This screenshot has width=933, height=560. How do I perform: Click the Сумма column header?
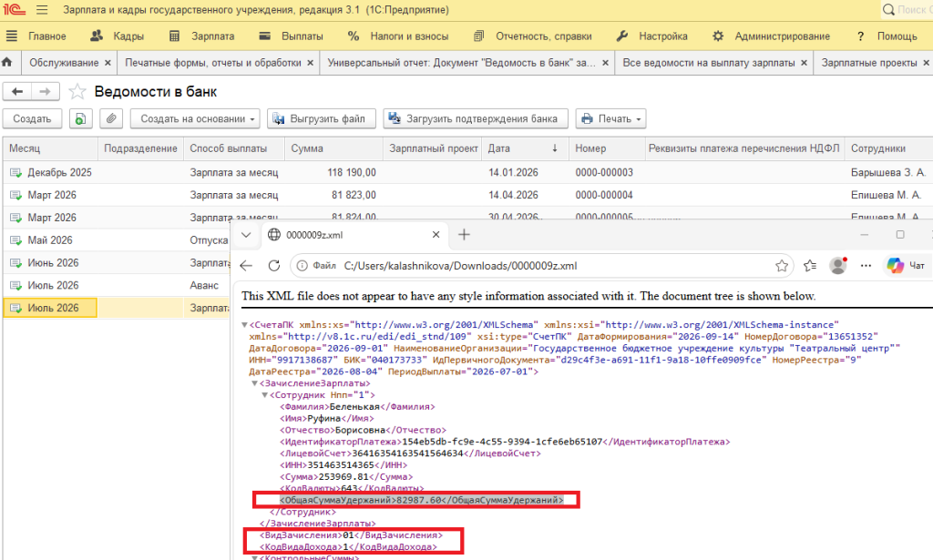(x=333, y=148)
